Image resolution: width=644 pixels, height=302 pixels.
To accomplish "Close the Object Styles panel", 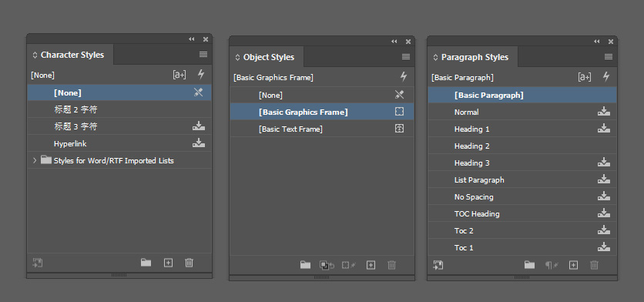I will click(x=408, y=42).
